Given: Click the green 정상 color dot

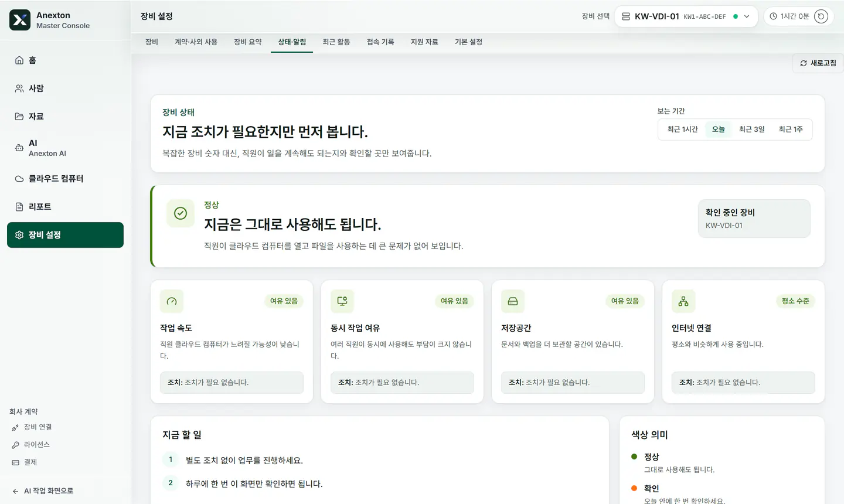Looking at the screenshot, I should coord(634,457).
